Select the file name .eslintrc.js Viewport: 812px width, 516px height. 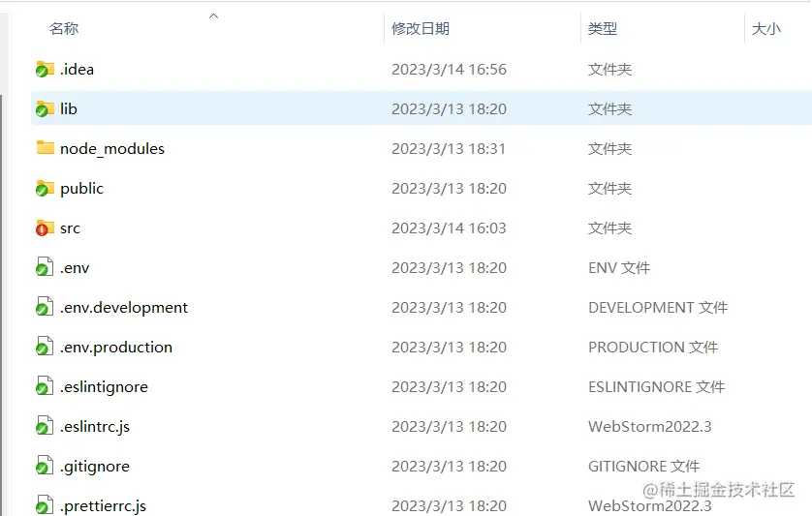pyautogui.click(x=95, y=427)
